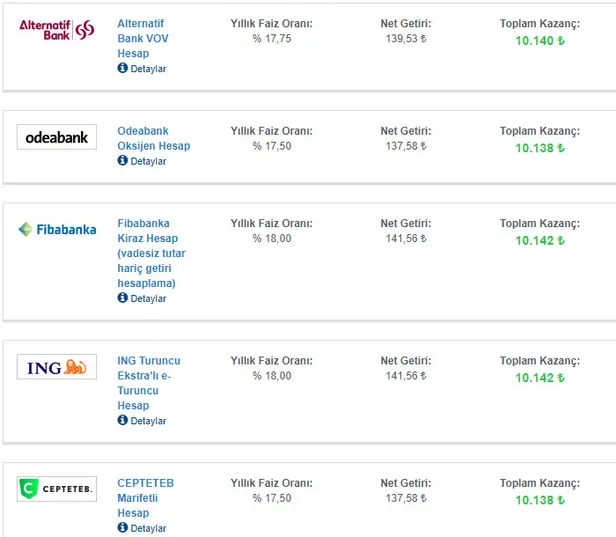Viewport: 616px width, 537px height.
Task: Click the Alternatif Bank logo
Action: (57, 29)
